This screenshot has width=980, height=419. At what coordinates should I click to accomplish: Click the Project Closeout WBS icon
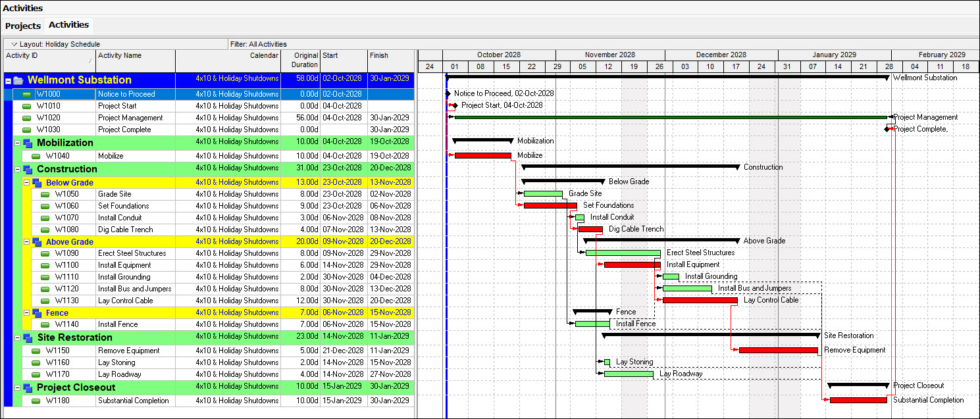28,388
